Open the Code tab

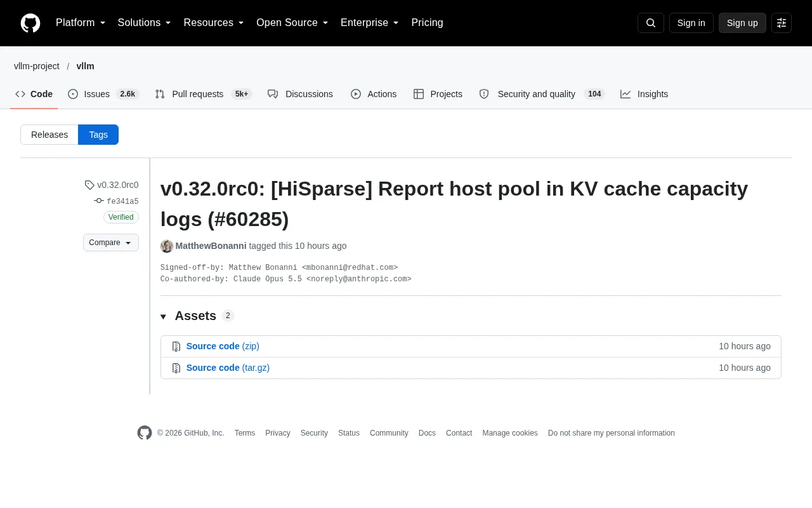[x=34, y=94]
